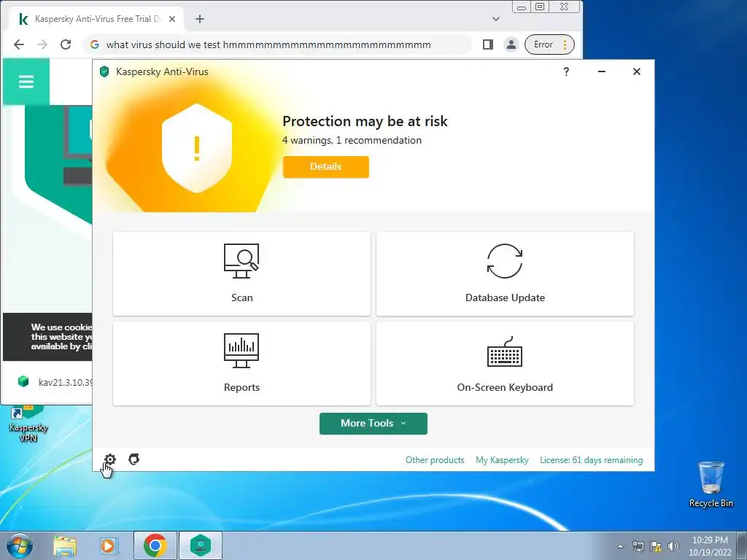The width and height of the screenshot is (747, 560).
Task: Open the My Kaspersky link
Action: point(502,460)
